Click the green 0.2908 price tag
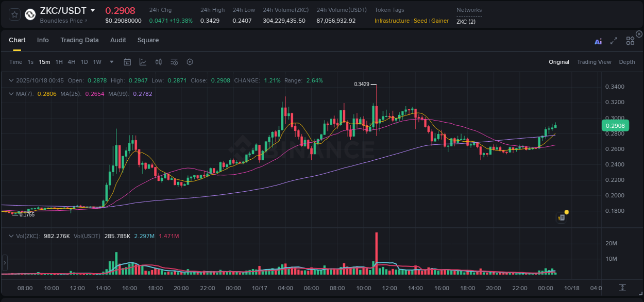The width and height of the screenshot is (644, 302). (x=616, y=125)
